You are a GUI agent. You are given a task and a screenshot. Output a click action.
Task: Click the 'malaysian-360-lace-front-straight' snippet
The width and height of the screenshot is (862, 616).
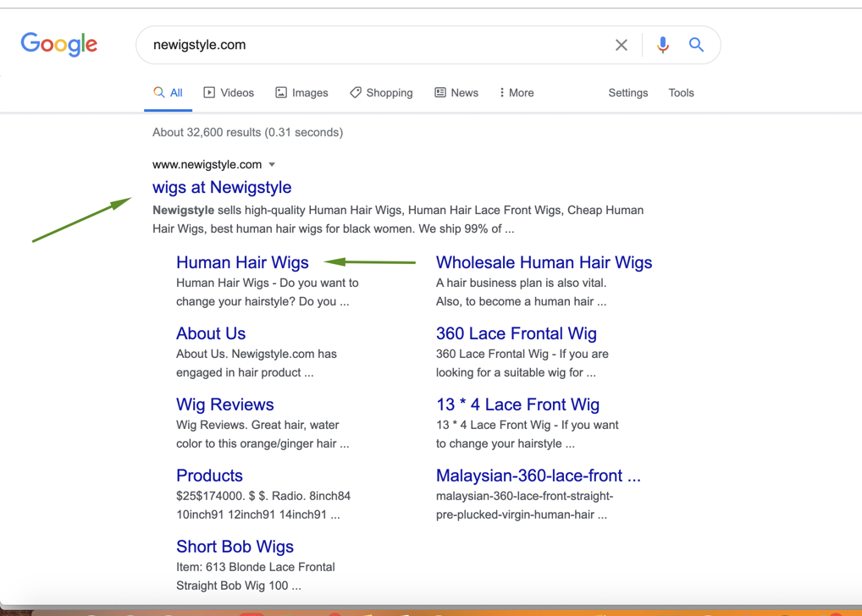[524, 505]
